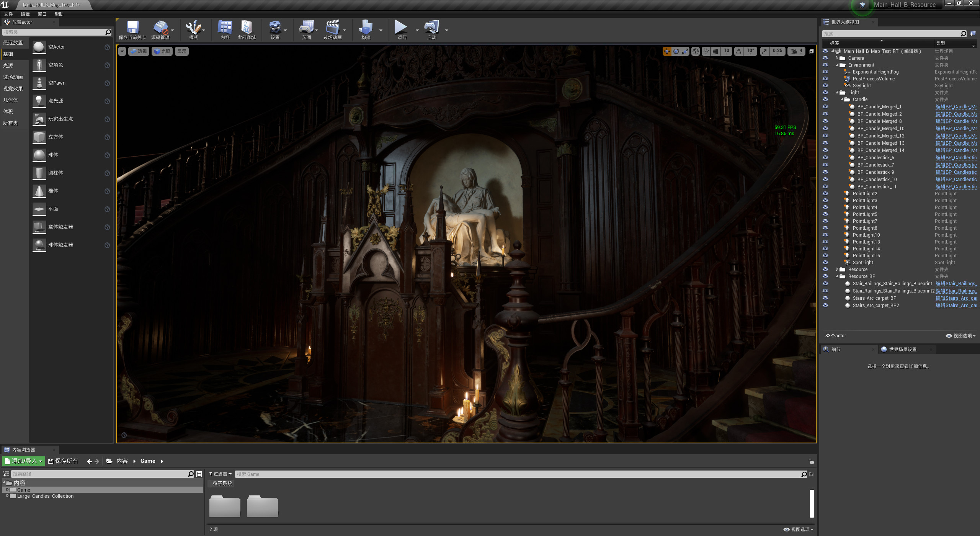Select the Sphere (球体) placement item
Viewport: 980px width, 536px height.
pos(71,155)
